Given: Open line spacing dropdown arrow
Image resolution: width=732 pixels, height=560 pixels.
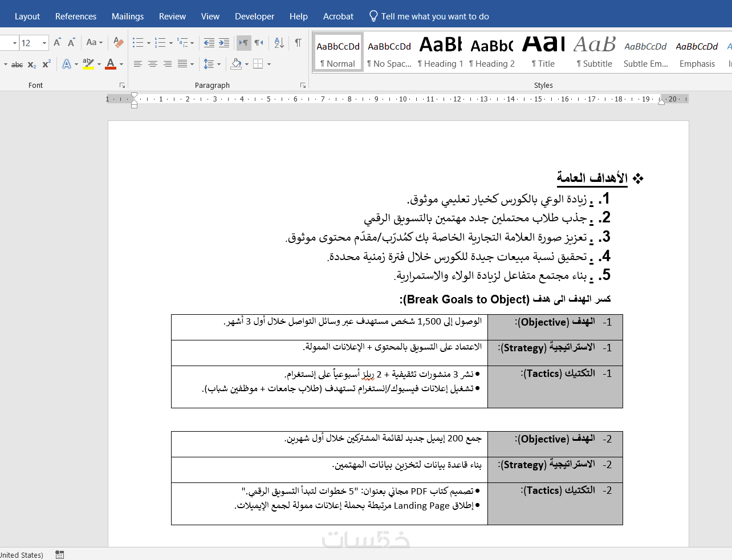Looking at the screenshot, I should tap(219, 64).
